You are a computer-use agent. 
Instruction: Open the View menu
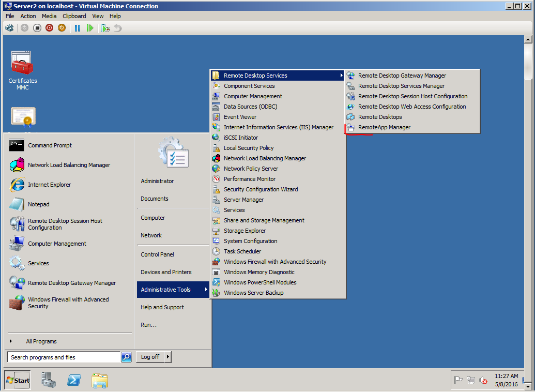(98, 16)
